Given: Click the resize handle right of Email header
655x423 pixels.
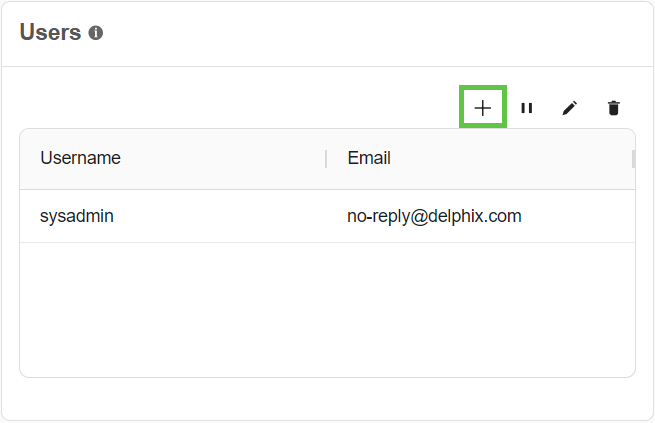Looking at the screenshot, I should click(633, 158).
